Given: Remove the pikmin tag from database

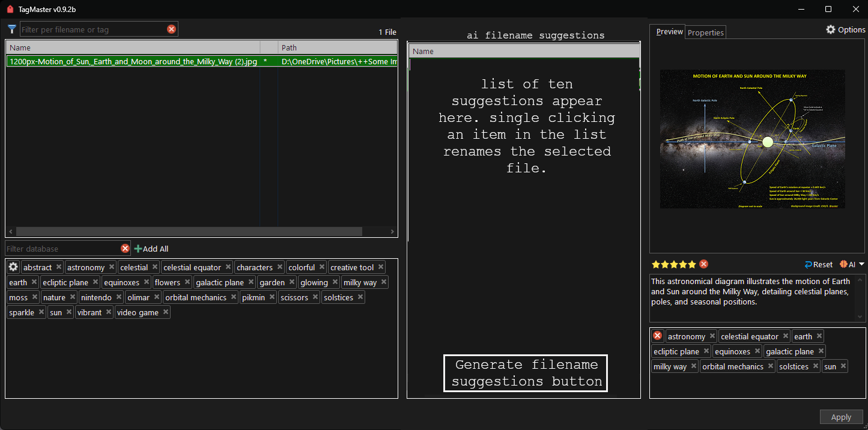Looking at the screenshot, I should 272,297.
